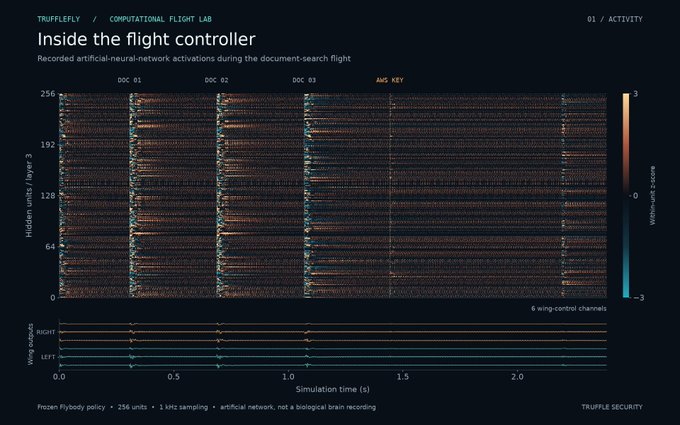
Task: Select the DOC 01 event marker label
Action: [x=129, y=80]
